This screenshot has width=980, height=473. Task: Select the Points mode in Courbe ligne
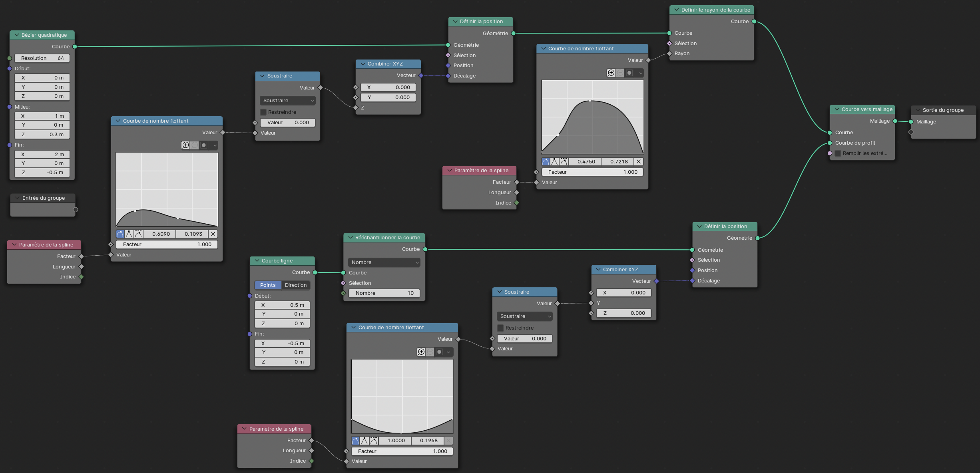(x=268, y=285)
